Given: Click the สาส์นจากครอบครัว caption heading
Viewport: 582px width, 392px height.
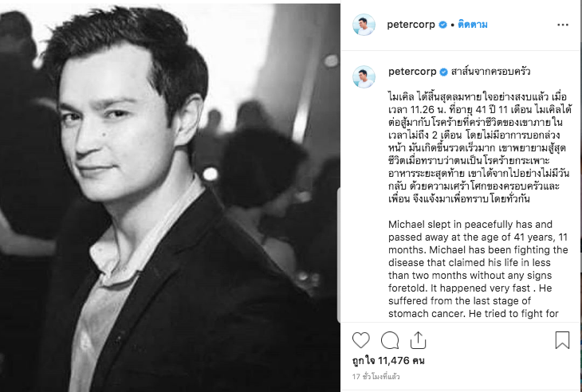Looking at the screenshot, I should tap(490, 72).
